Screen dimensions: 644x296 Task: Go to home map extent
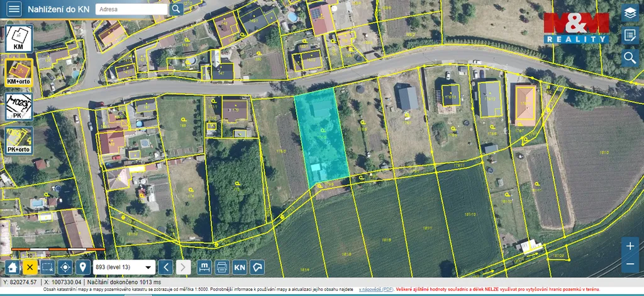click(12, 267)
